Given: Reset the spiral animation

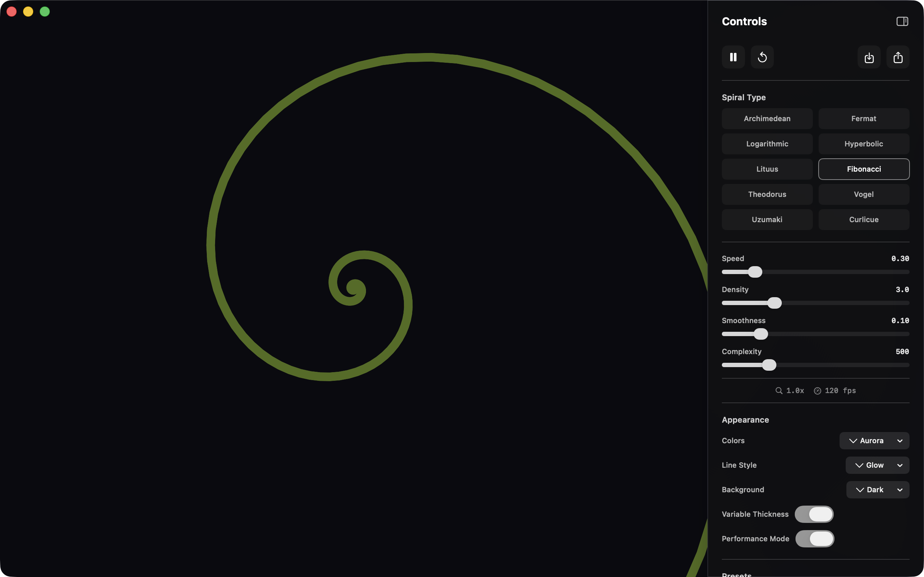Looking at the screenshot, I should [762, 57].
